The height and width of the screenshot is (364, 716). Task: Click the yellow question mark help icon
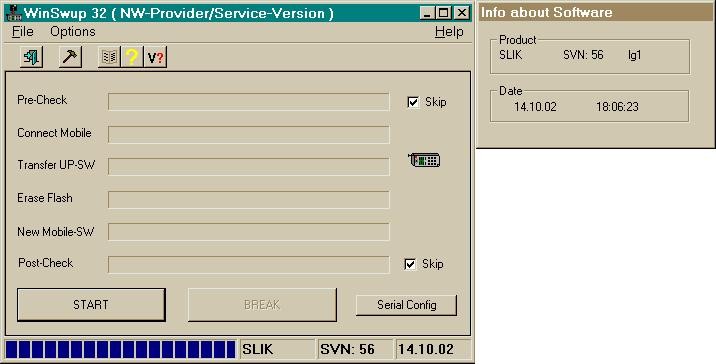coord(132,57)
